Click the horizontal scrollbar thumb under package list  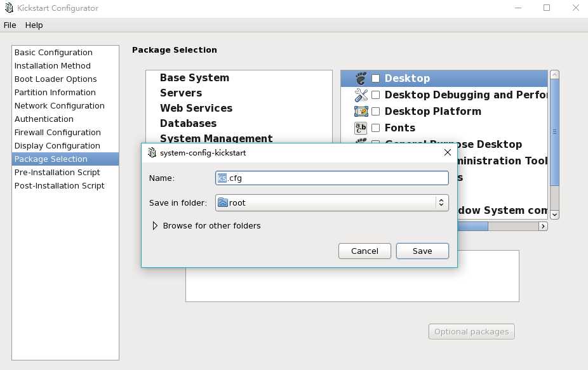[472, 226]
